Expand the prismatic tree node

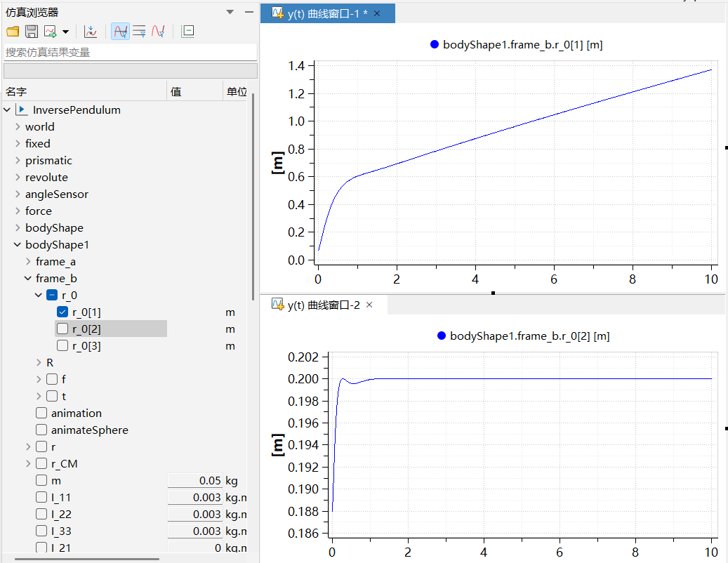pos(18,161)
